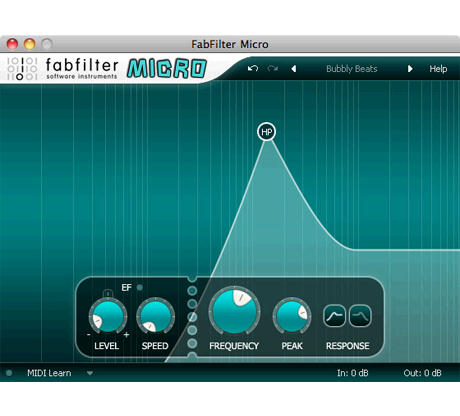Click the fabfilter logo icon
This screenshot has height=416, width=460.
(22, 69)
